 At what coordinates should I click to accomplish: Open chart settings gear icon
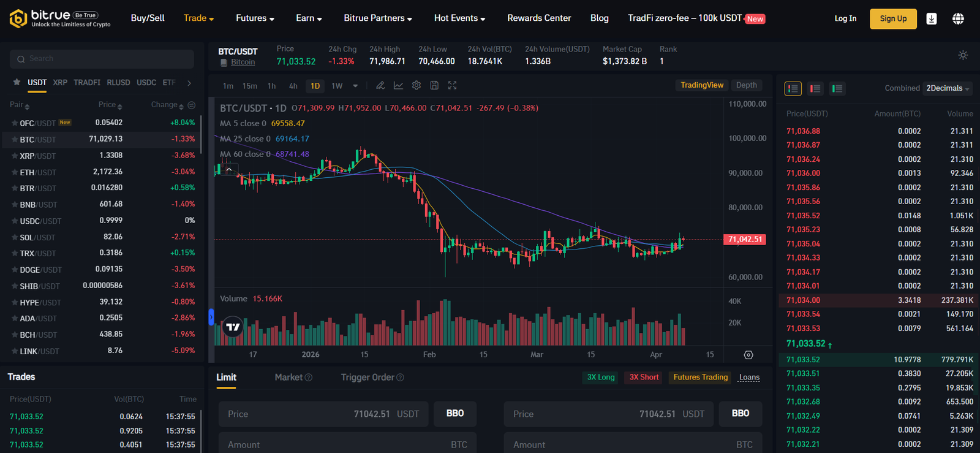click(x=417, y=85)
